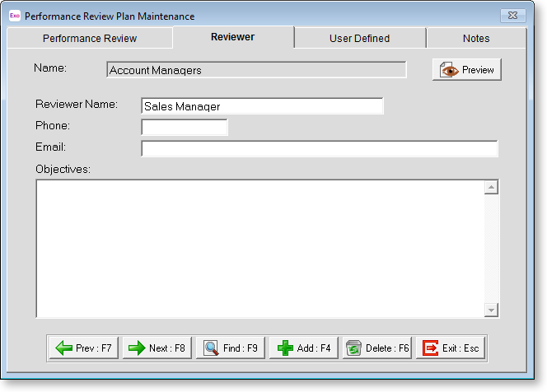Click the green Next arrow icon
Screen dimensions: 547x392
pos(138,348)
